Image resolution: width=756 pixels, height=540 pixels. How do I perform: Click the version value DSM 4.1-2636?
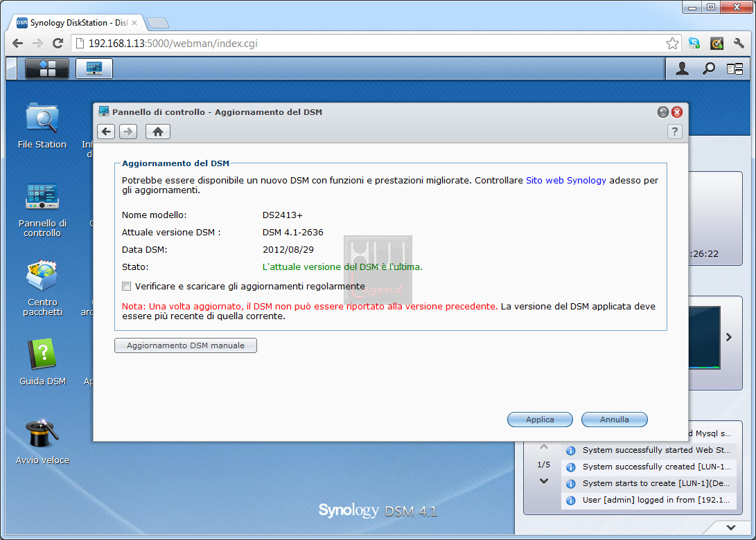click(292, 232)
